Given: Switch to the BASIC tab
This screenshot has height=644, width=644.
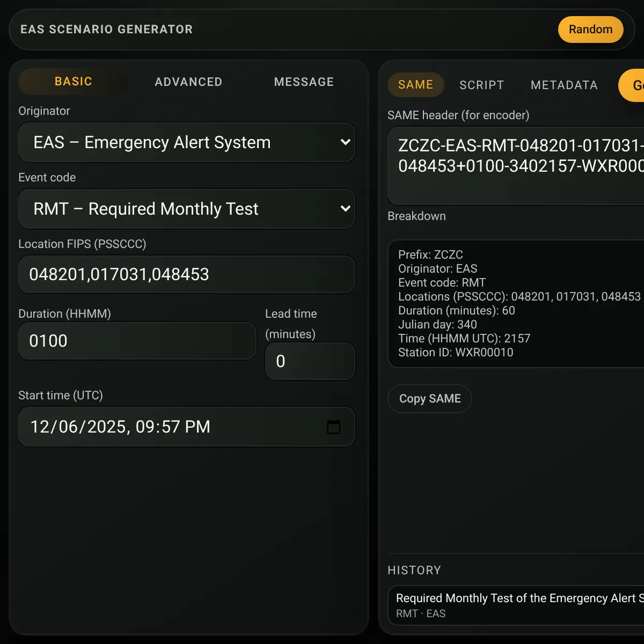Looking at the screenshot, I should coord(74,82).
